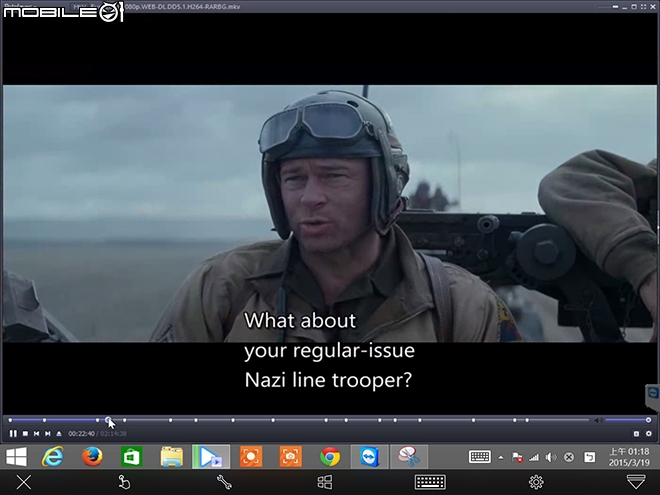The width and height of the screenshot is (660, 495).
Task: Switch to the media player taskbar icon
Action: (211, 457)
